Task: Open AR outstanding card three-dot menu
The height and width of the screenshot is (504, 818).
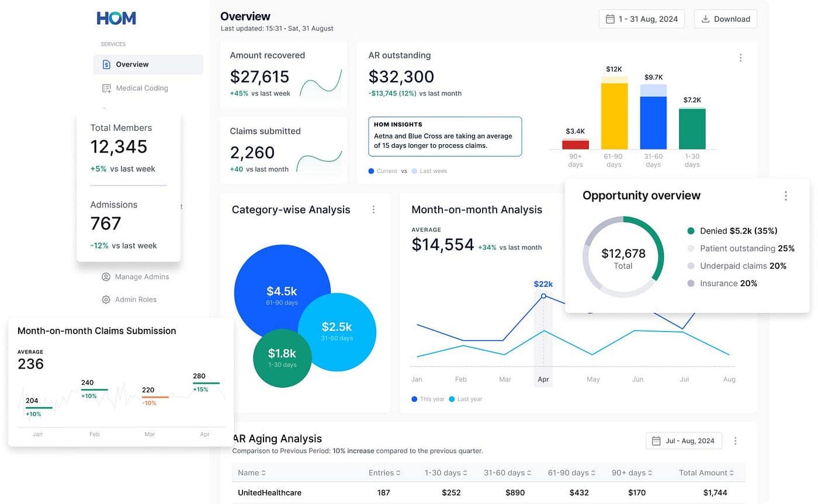Action: tap(740, 58)
